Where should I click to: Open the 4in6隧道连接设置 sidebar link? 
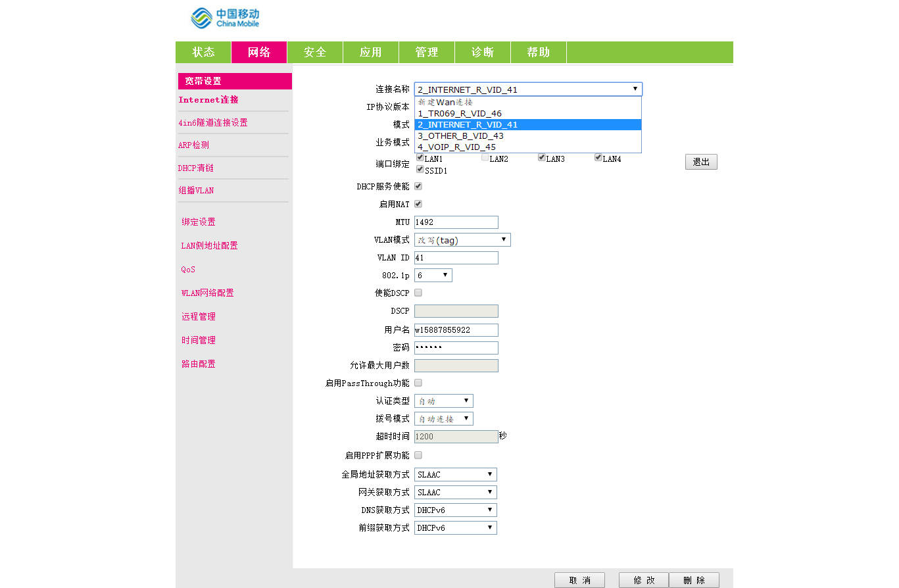213,123
